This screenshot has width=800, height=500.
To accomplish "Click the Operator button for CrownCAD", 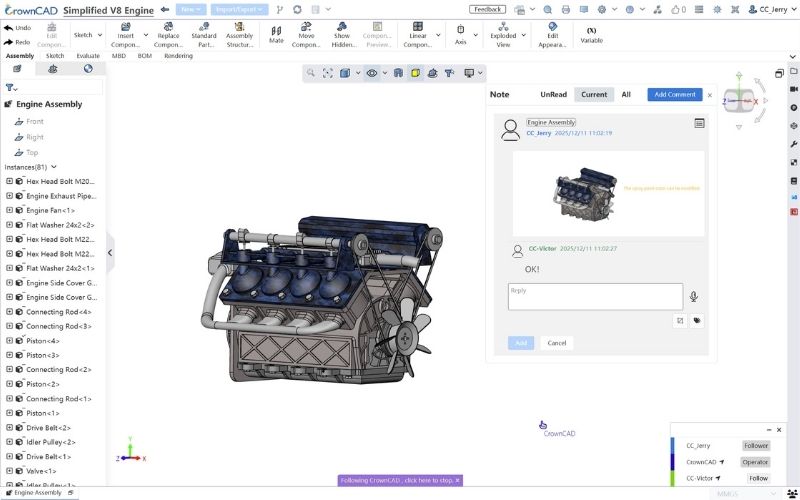I will (x=755, y=462).
